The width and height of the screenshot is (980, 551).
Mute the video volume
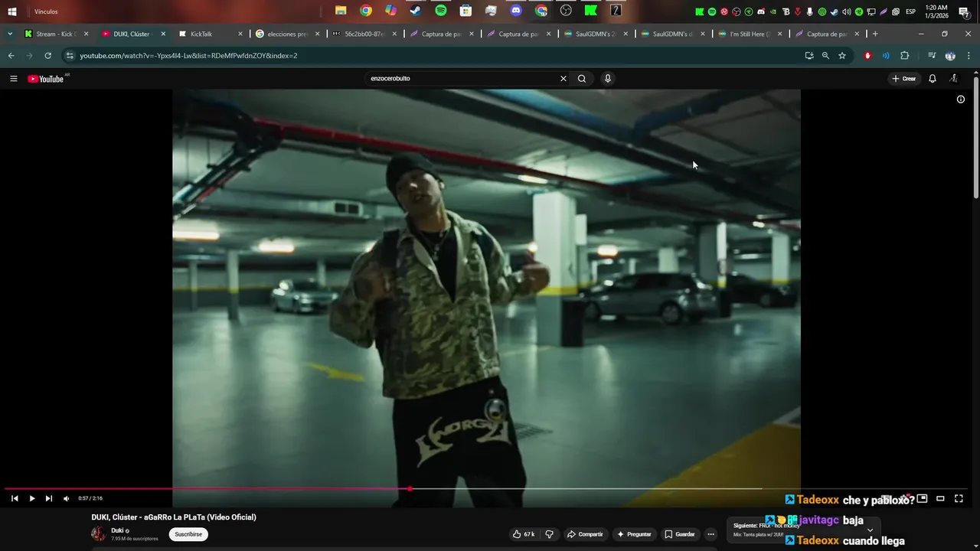point(66,498)
